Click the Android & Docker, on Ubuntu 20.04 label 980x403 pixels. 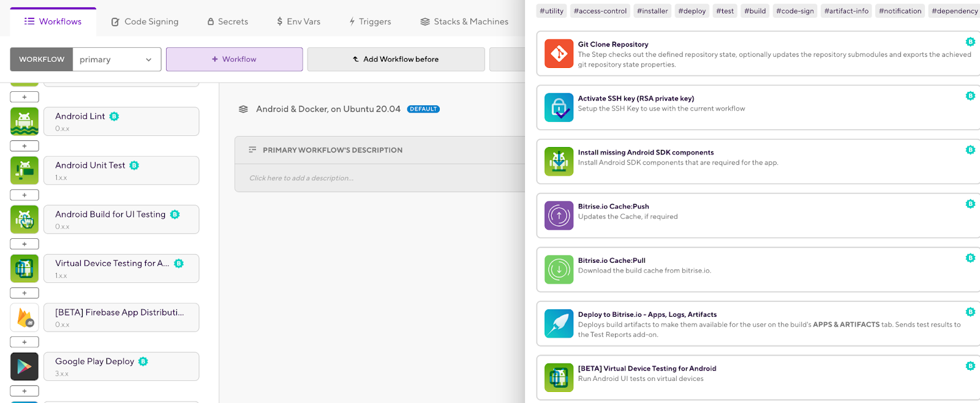pos(328,109)
